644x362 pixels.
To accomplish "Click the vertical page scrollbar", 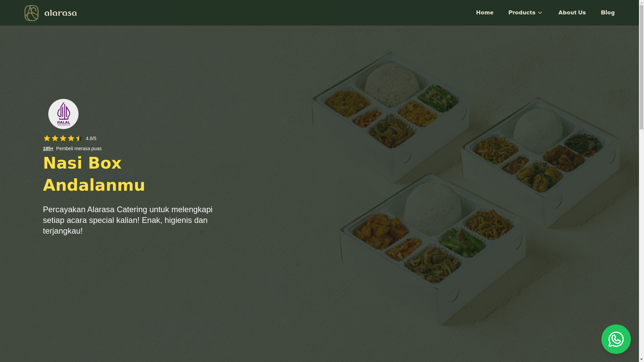I will pyautogui.click(x=641, y=181).
